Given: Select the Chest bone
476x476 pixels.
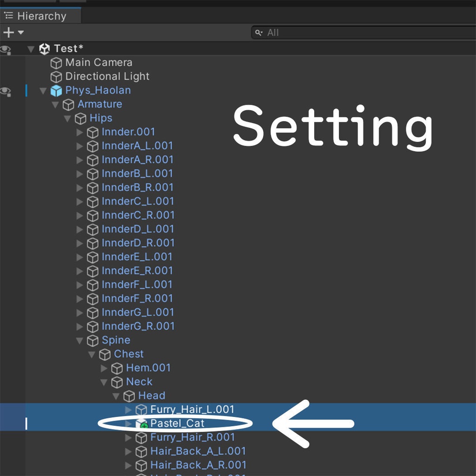Looking at the screenshot, I should point(128,354).
